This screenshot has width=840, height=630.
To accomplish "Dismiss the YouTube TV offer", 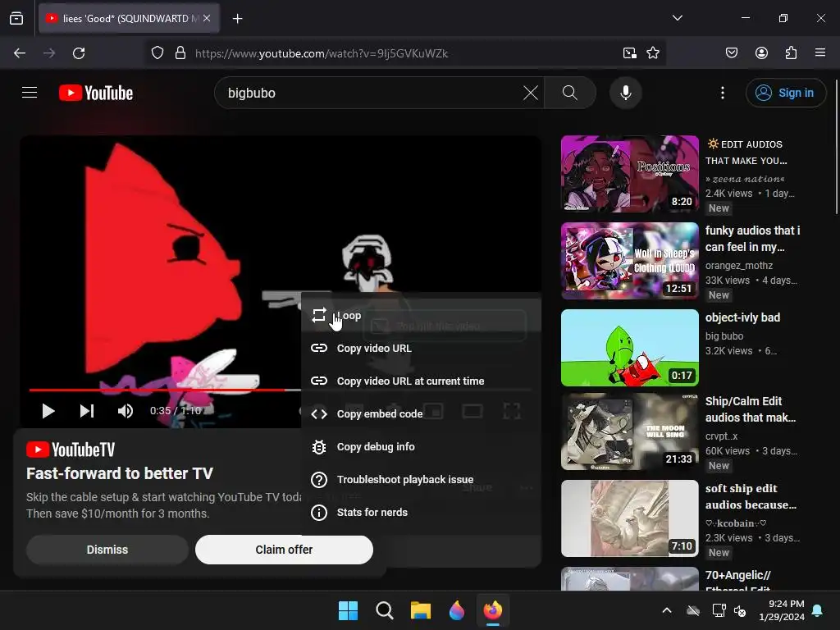I will (107, 550).
